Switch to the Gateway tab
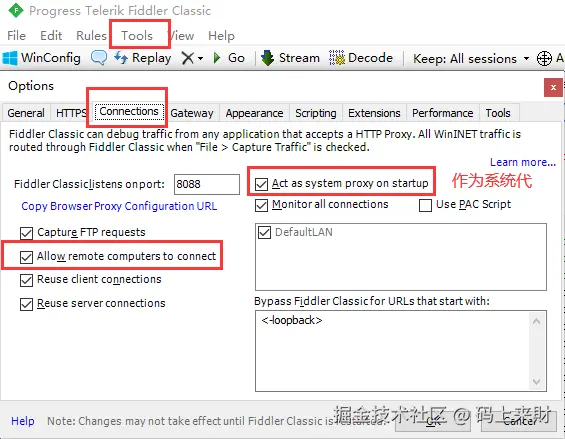565x439 pixels. 192,113
